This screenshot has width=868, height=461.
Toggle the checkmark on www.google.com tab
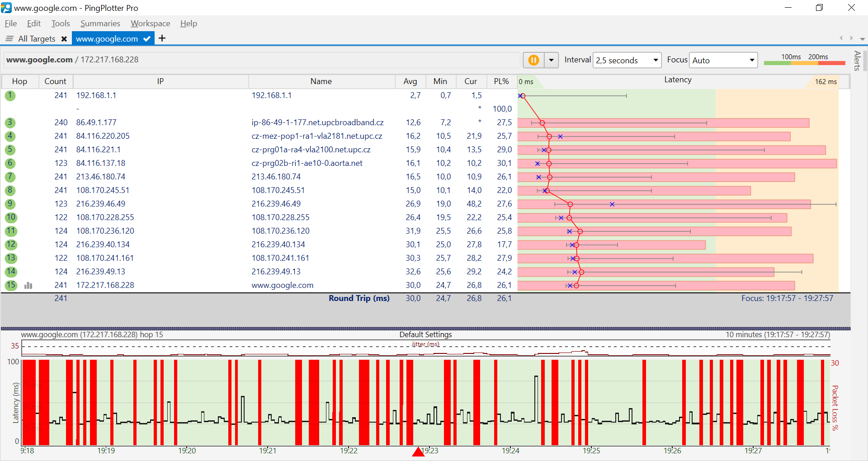tap(146, 39)
